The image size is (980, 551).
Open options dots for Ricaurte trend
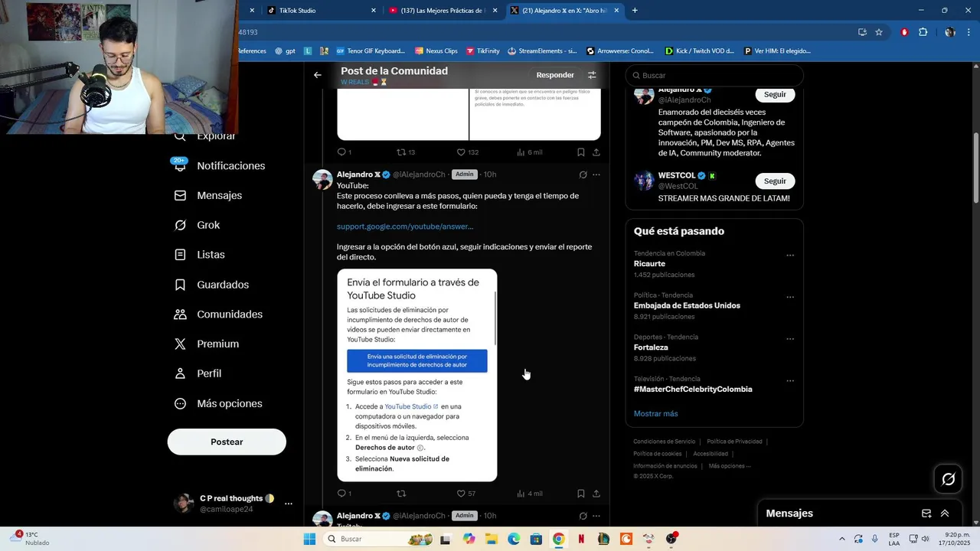[x=790, y=255]
